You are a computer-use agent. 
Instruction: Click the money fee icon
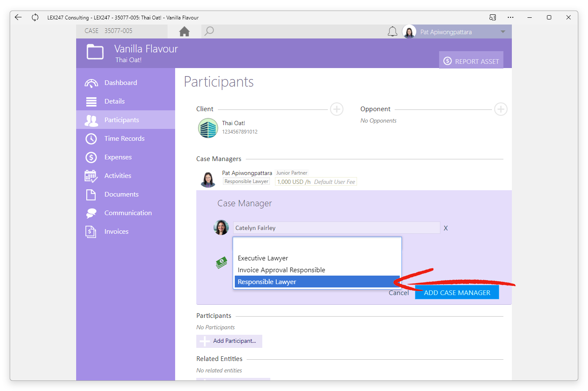click(221, 263)
